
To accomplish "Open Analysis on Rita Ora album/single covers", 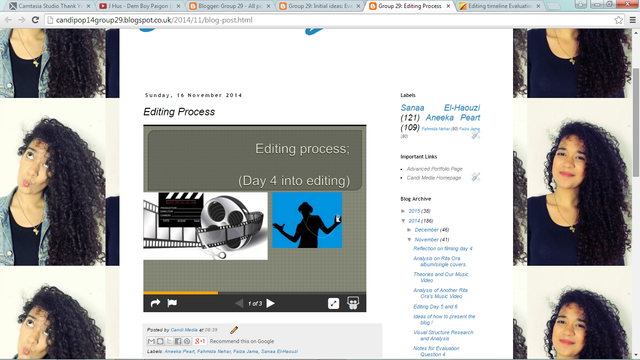I will pyautogui.click(x=440, y=261).
